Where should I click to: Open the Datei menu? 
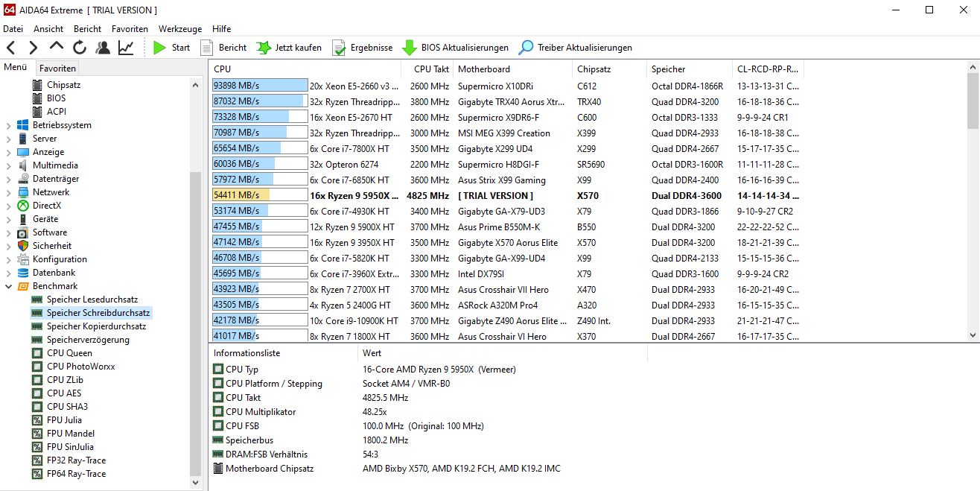click(13, 29)
